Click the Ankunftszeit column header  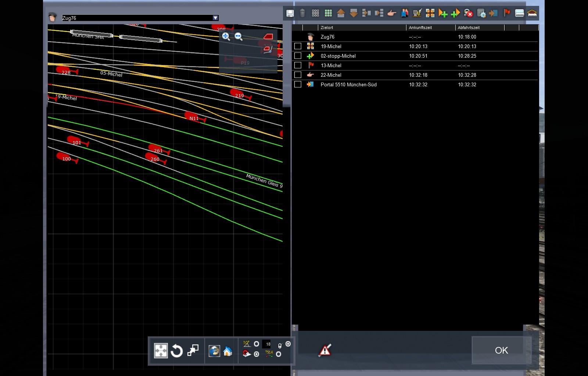pyautogui.click(x=420, y=28)
